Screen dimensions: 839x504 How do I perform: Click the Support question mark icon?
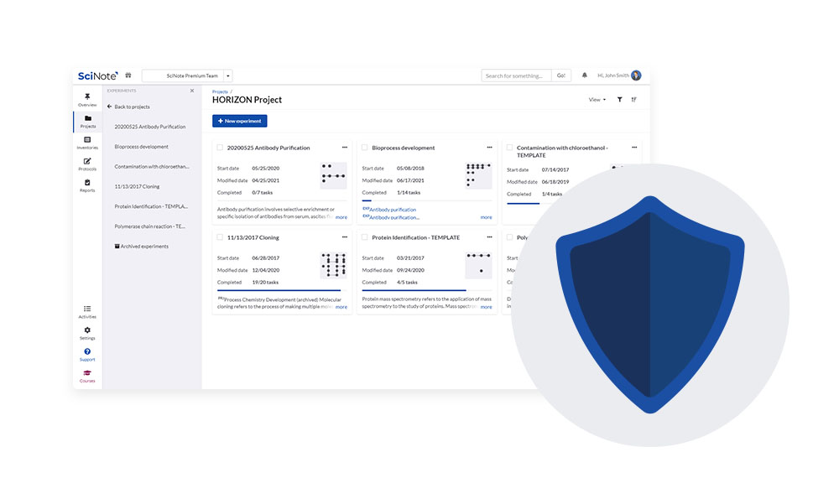(x=87, y=352)
